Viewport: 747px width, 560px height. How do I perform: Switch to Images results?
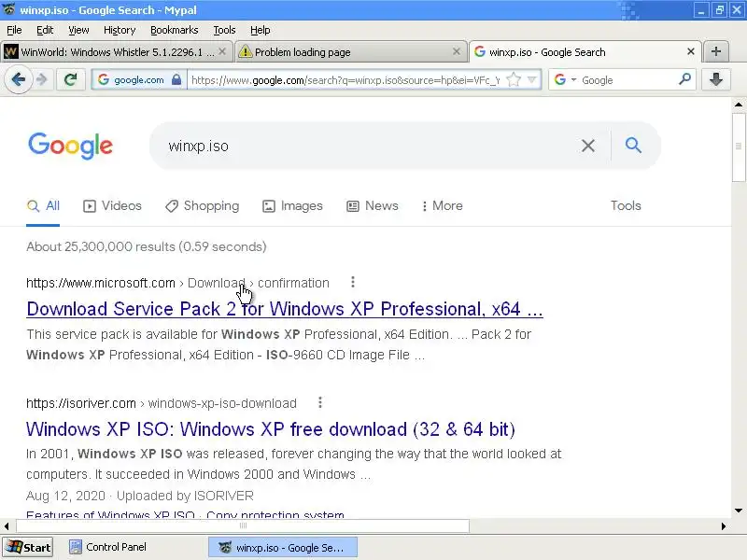click(x=292, y=205)
